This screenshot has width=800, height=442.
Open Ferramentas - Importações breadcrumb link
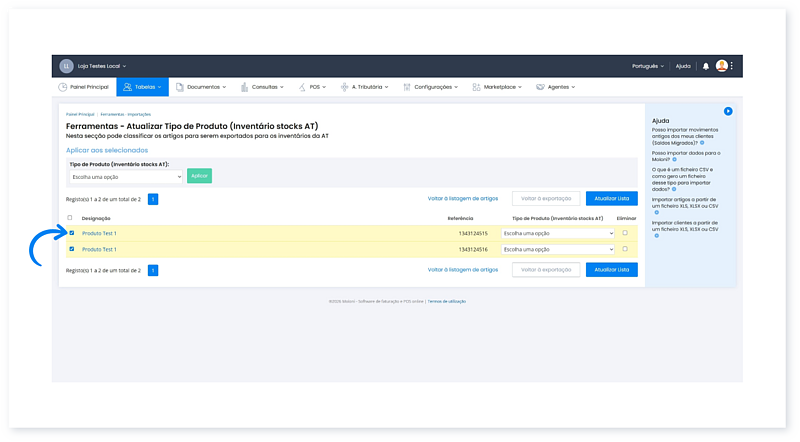tap(126, 114)
